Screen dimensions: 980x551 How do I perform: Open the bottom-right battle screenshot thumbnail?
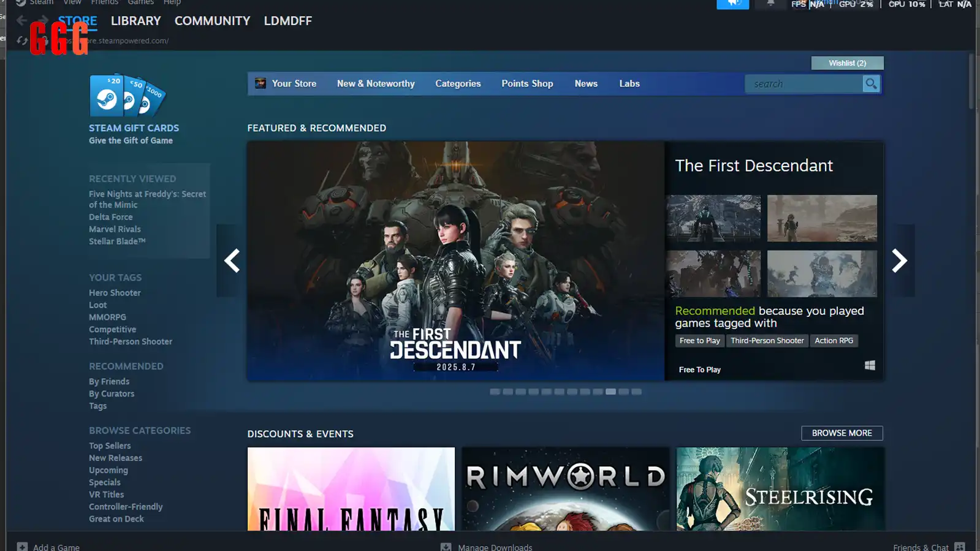click(x=822, y=273)
